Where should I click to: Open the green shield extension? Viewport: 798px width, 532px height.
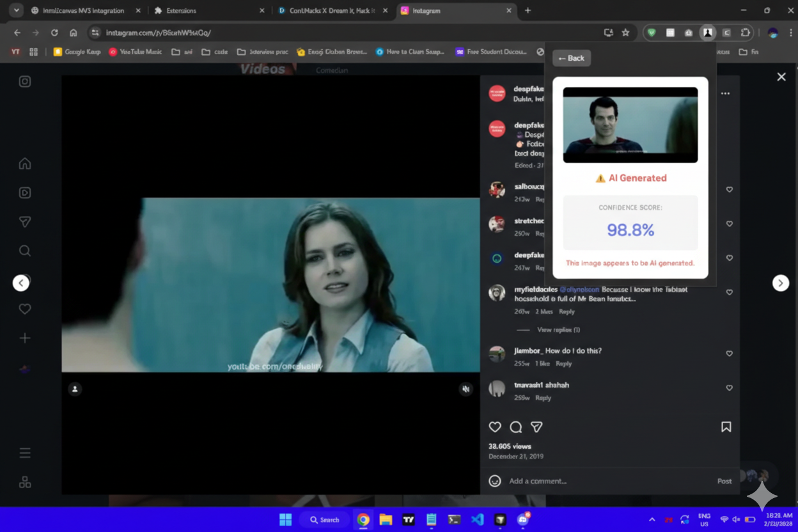651,33
